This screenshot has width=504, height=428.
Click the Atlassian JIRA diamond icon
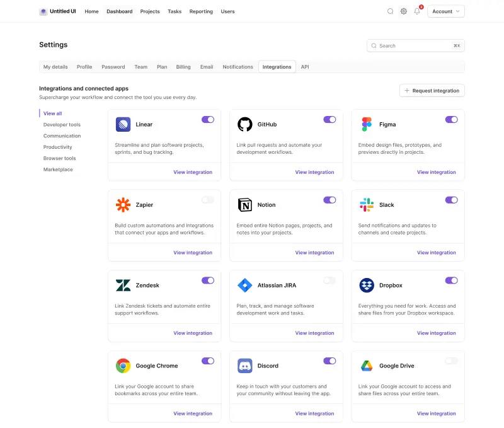[x=245, y=285]
